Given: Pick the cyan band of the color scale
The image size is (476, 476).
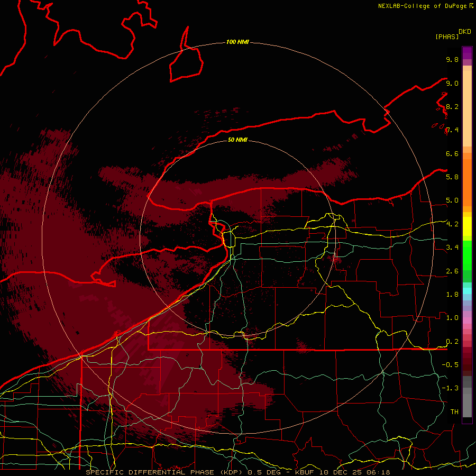Looking at the screenshot, I should click(467, 290).
